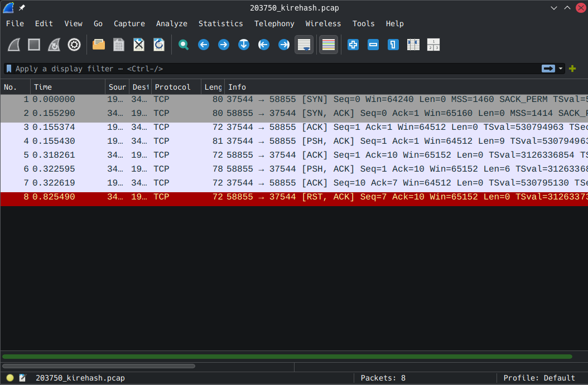Open capture options gear icon

click(74, 45)
